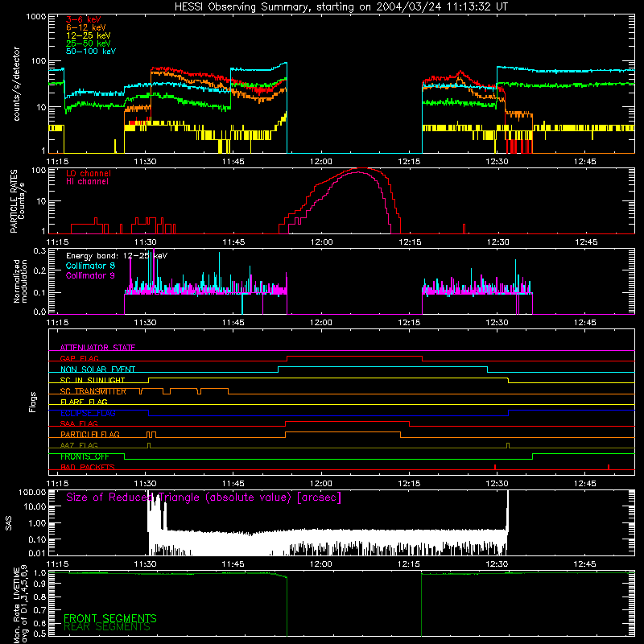The image size is (644, 644).
Task: Select the 25-50 keV legend entry
Action: tap(89, 43)
